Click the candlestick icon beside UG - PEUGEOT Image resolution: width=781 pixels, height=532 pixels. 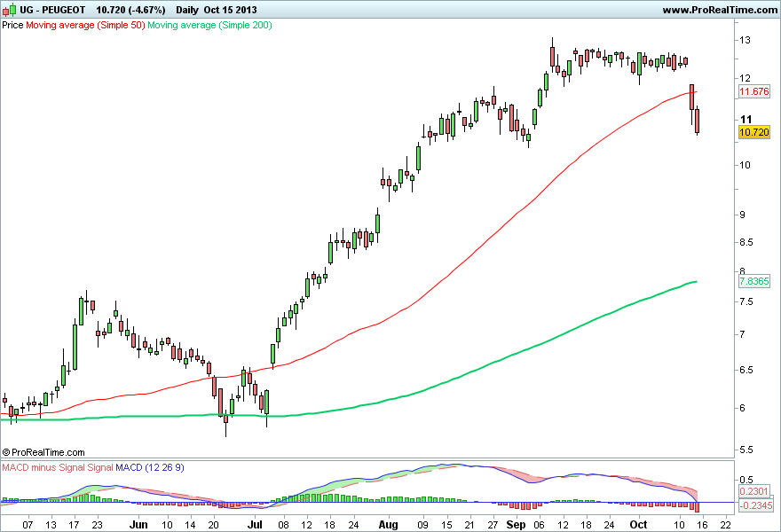click(10, 10)
